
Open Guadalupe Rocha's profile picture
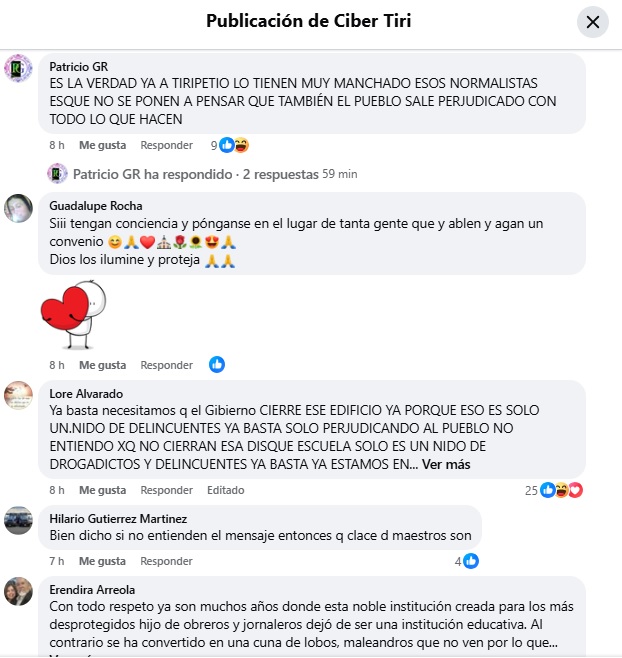click(18, 208)
